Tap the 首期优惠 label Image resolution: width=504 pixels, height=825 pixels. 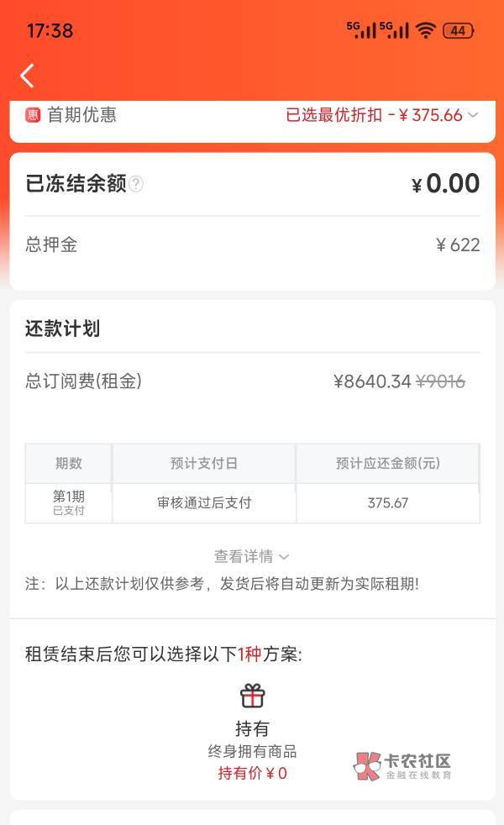click(81, 115)
